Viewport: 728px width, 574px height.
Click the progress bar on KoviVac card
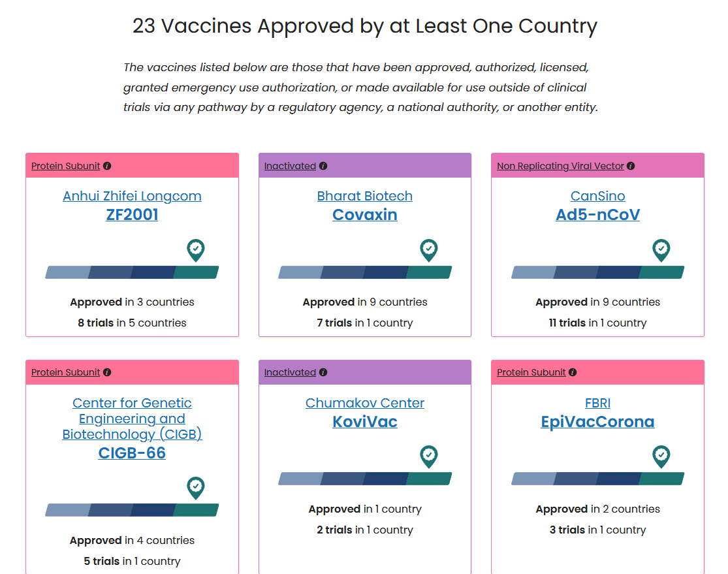[365, 479]
